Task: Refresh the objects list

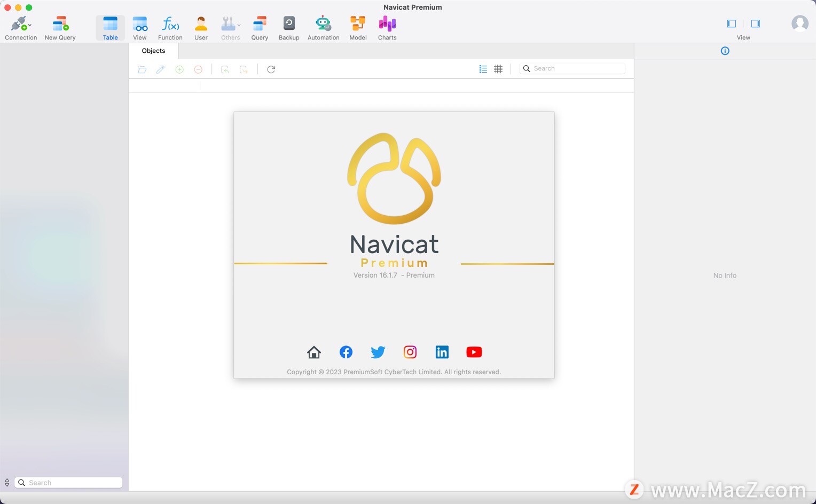Action: 271,69
